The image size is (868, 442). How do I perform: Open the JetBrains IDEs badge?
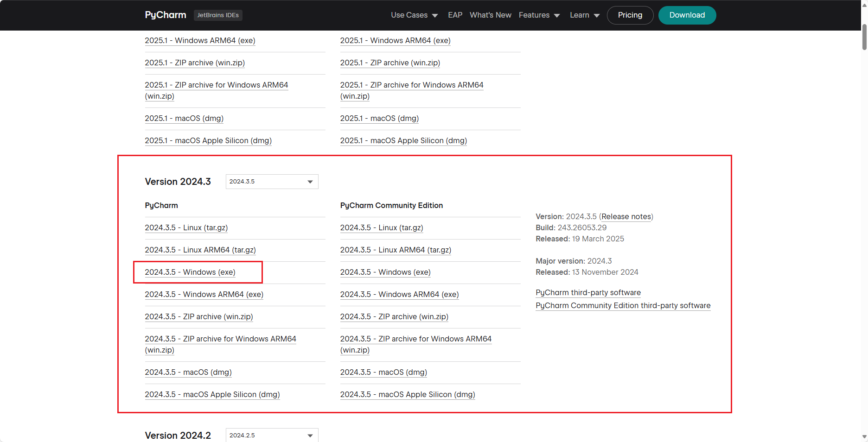click(x=218, y=15)
